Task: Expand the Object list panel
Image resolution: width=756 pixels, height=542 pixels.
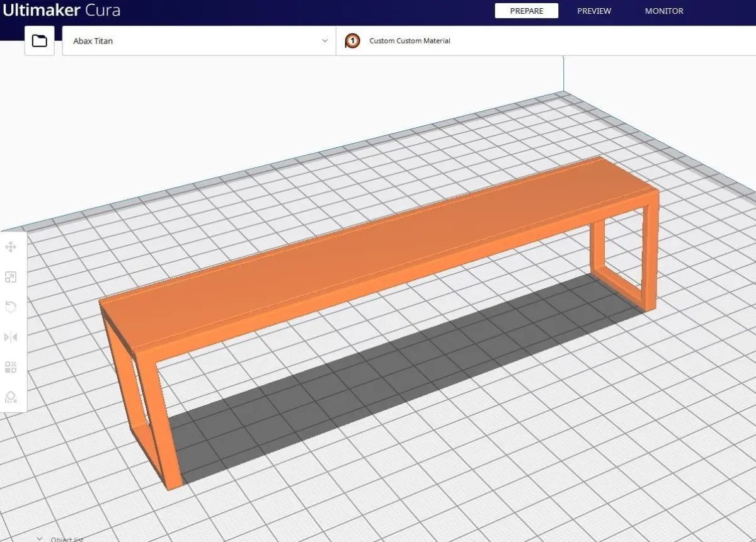Action: (60, 539)
